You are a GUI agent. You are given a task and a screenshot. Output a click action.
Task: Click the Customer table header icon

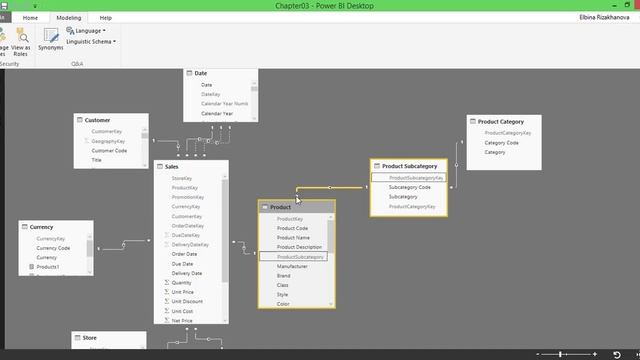(x=80, y=120)
